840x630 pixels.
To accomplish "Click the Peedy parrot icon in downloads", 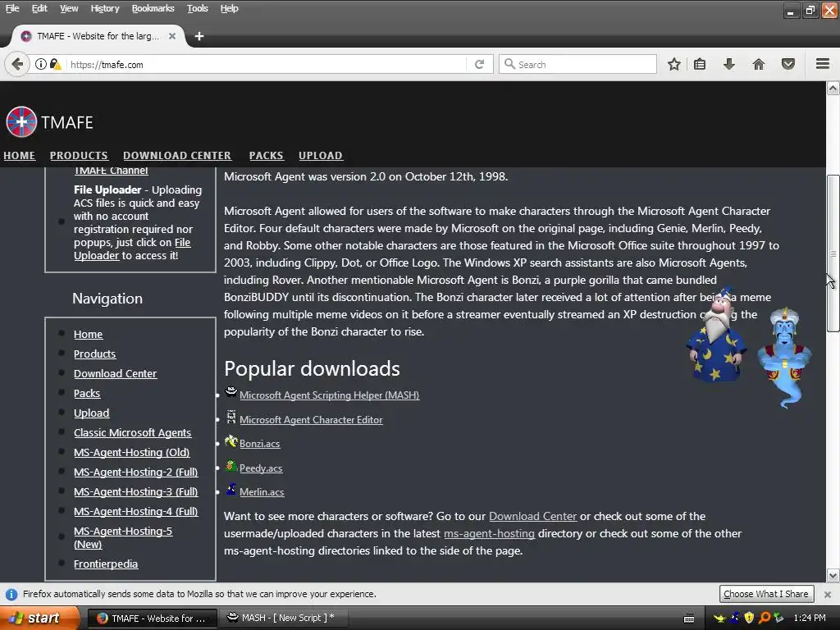I will point(231,466).
